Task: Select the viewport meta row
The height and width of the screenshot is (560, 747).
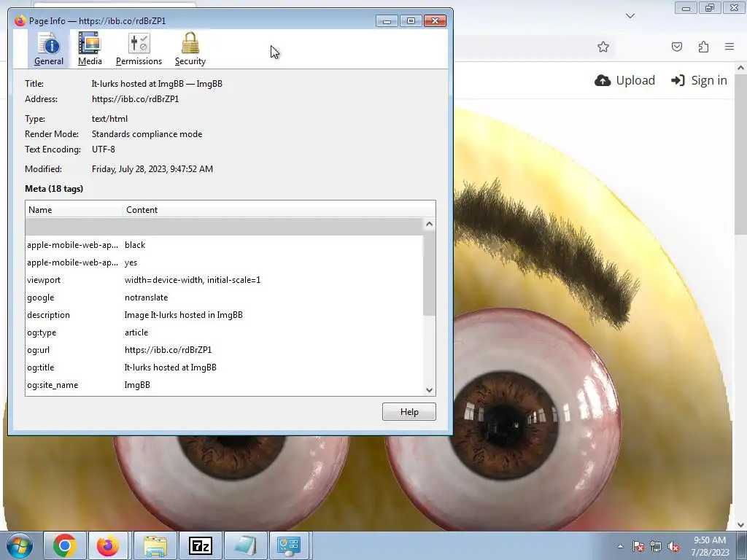Action: (x=225, y=280)
